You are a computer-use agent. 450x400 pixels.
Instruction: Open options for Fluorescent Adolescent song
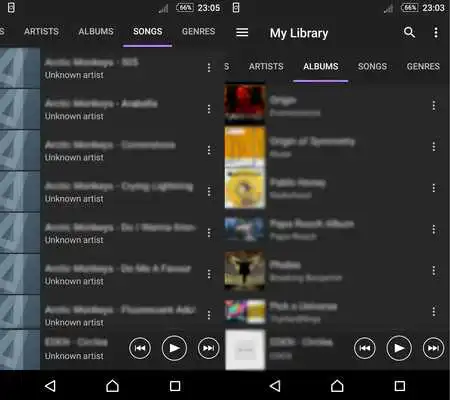pos(209,315)
